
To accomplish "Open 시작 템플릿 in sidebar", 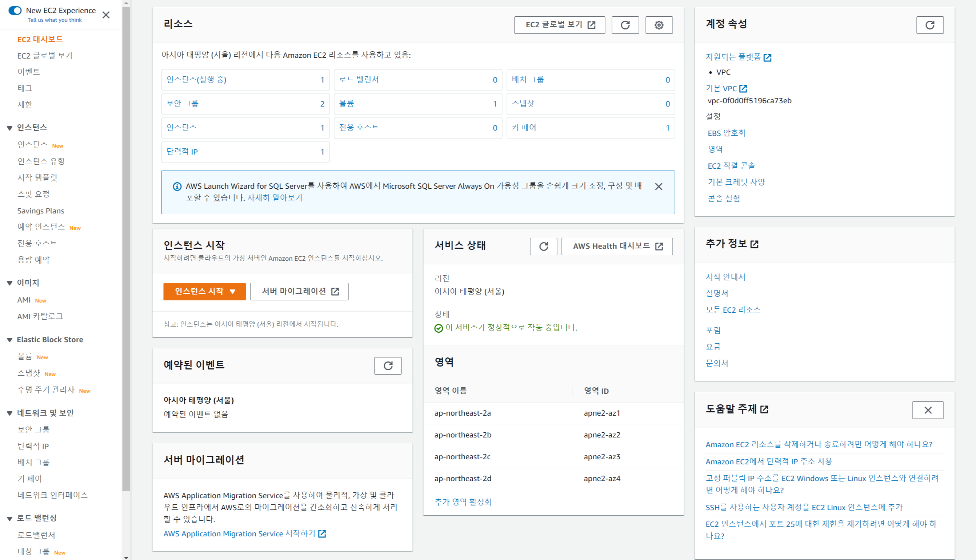I will (37, 178).
